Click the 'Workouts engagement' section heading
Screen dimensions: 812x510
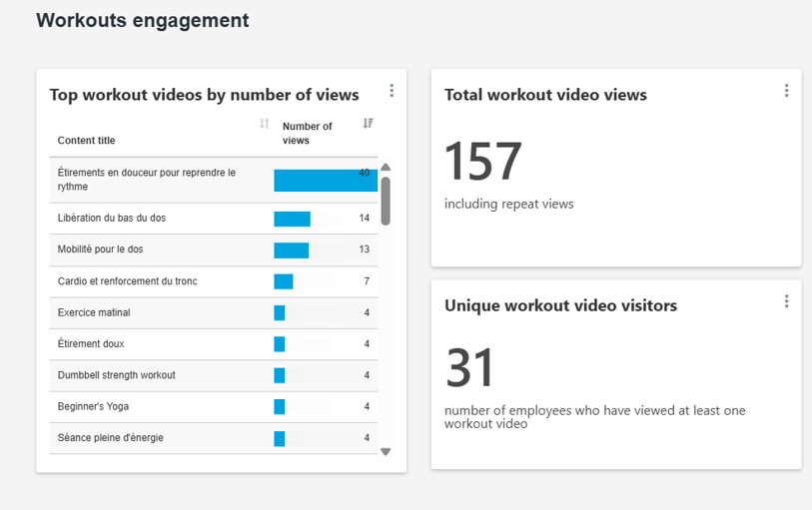(x=143, y=20)
